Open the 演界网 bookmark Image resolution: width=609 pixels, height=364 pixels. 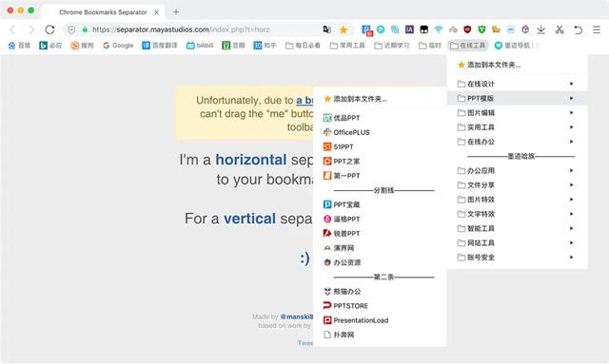coord(380,248)
